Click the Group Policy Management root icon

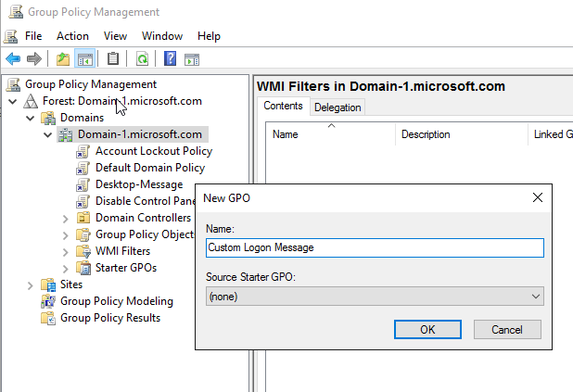(13, 84)
